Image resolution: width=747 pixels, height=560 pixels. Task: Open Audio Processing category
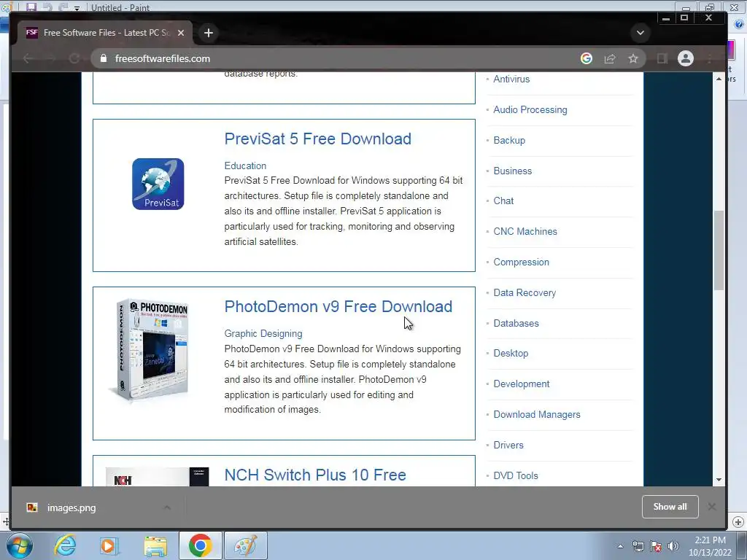530,109
